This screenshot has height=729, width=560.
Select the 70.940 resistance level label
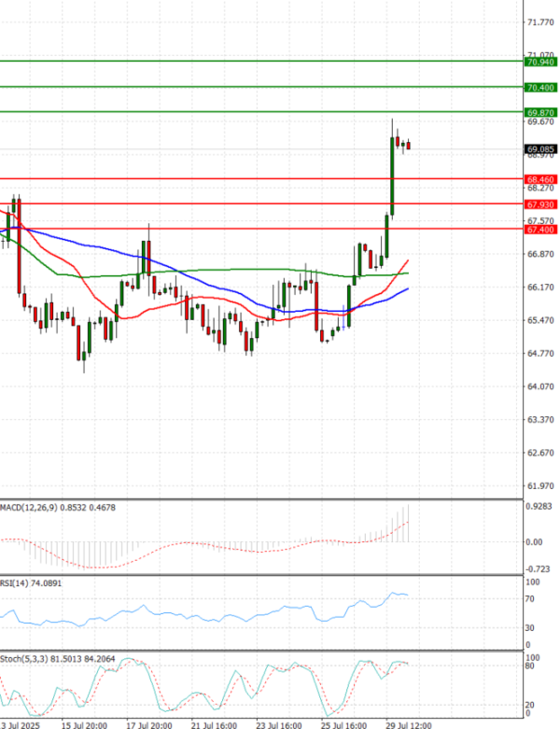click(540, 62)
